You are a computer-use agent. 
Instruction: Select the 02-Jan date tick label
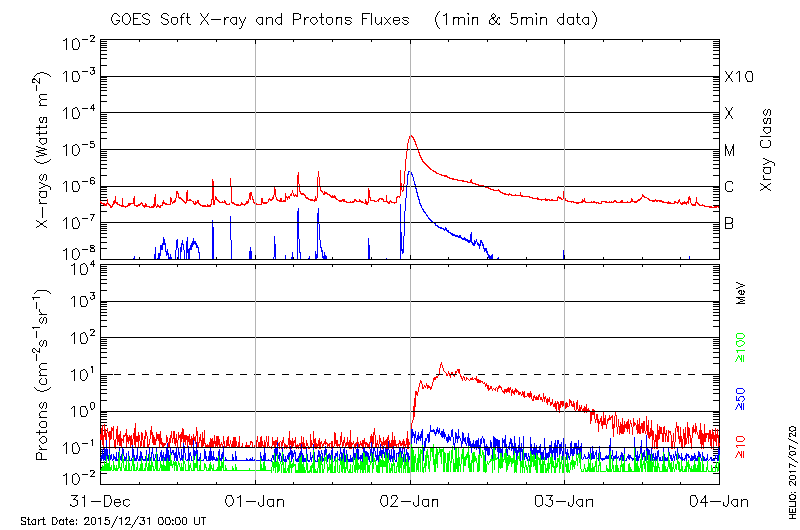(x=410, y=501)
